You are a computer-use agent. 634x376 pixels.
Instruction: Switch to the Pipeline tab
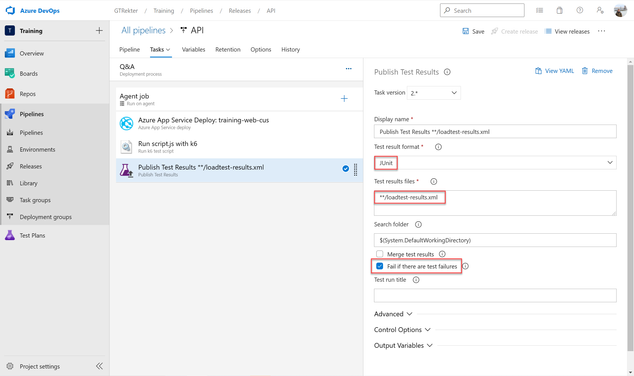pyautogui.click(x=129, y=49)
